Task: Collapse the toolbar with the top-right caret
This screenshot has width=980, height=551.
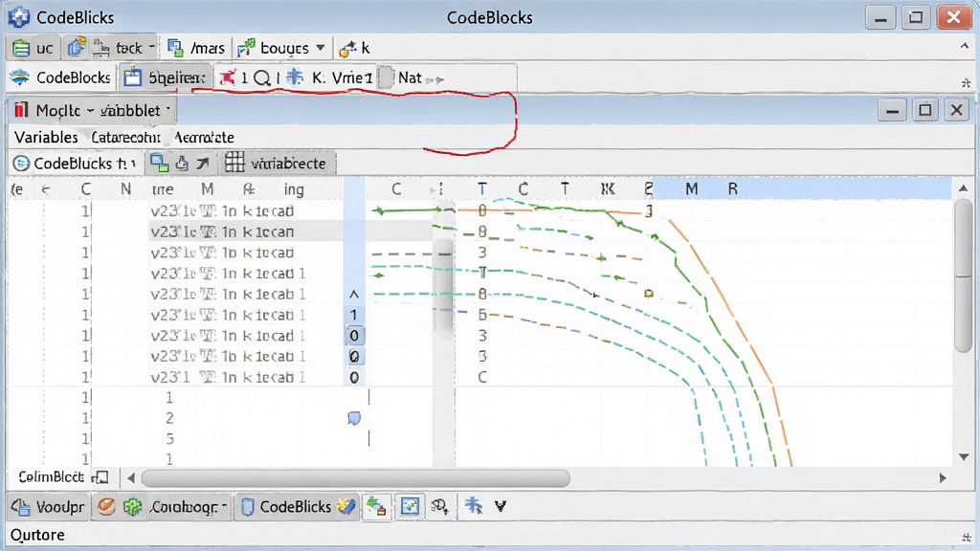Action: point(965,47)
